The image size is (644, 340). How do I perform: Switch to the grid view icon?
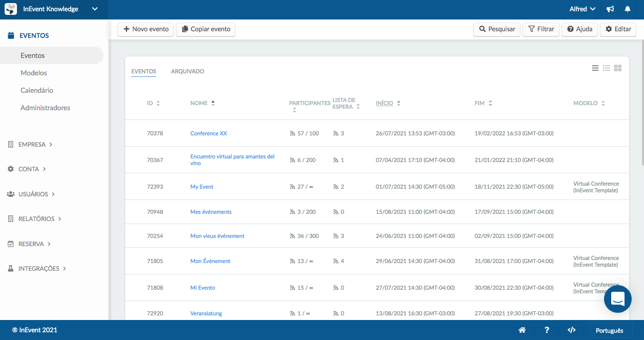click(618, 68)
